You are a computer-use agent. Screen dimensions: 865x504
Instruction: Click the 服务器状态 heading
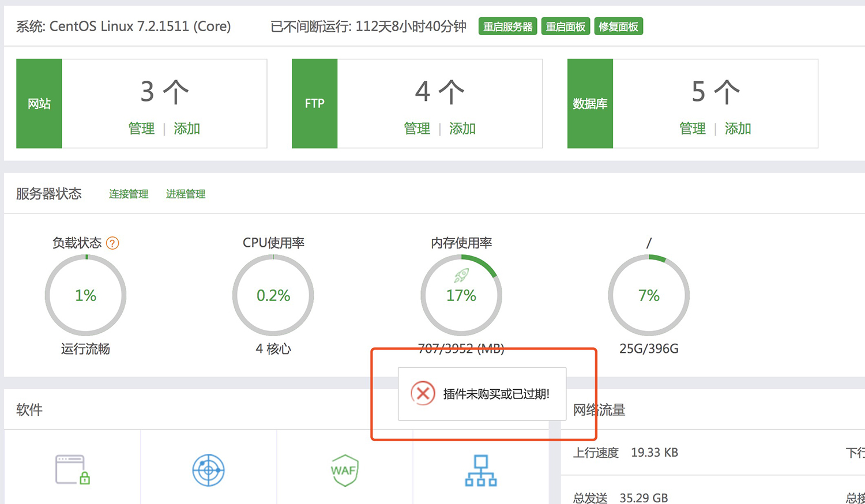click(49, 194)
